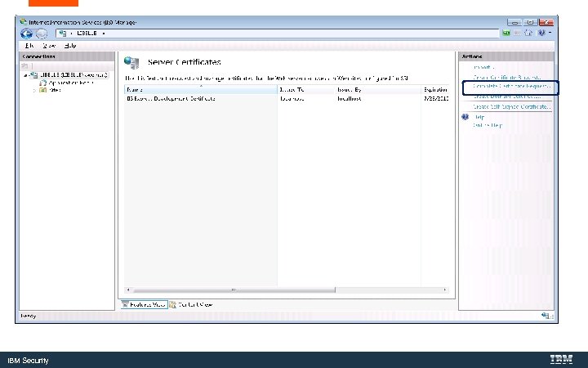588x368 pixels.
Task: Click the Import action link
Action: click(x=483, y=67)
